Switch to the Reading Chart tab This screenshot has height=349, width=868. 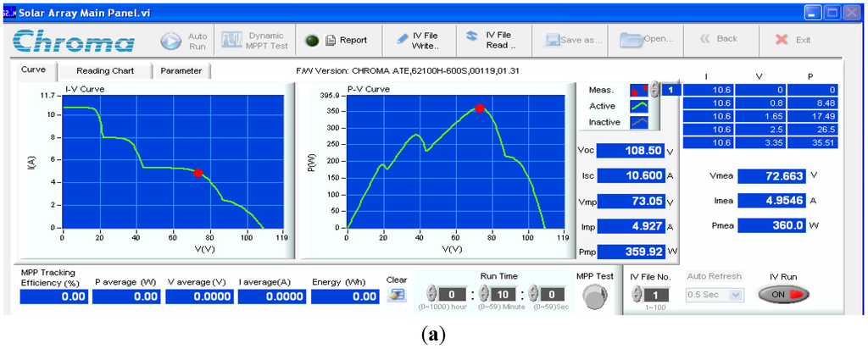coord(104,71)
